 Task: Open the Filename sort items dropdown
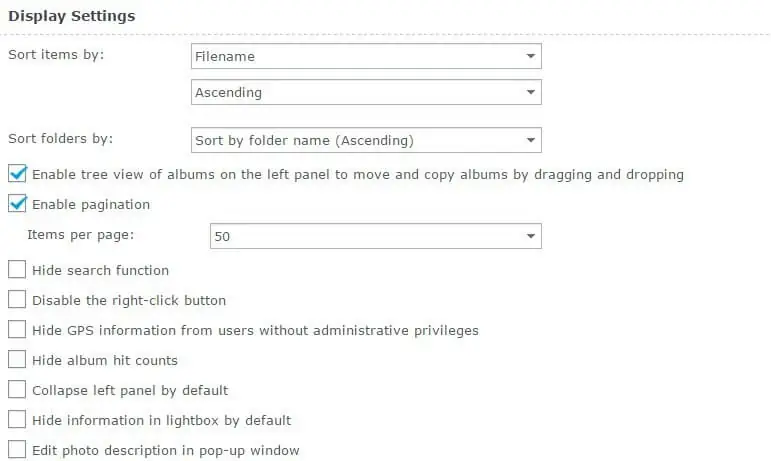click(x=365, y=56)
